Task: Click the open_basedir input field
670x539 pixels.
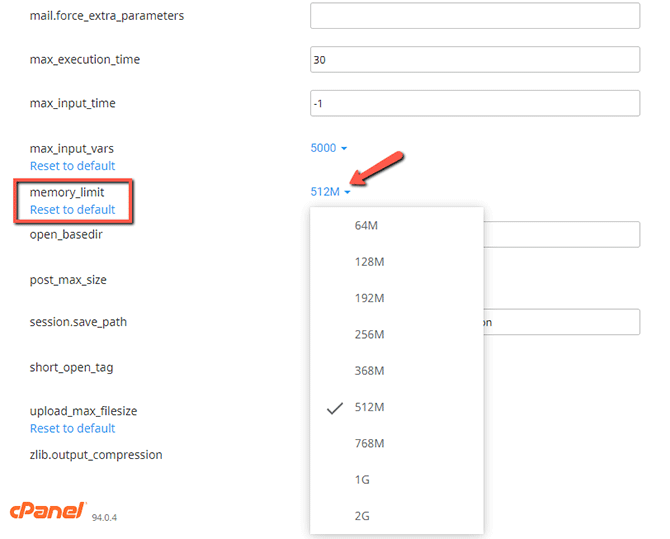Action: click(x=560, y=235)
